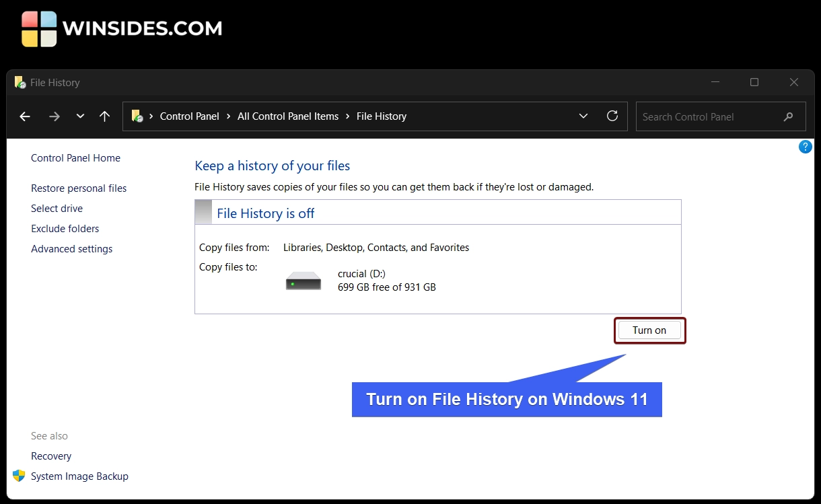Open the recent locations dropdown chevron
This screenshot has height=504, width=821.
point(80,116)
